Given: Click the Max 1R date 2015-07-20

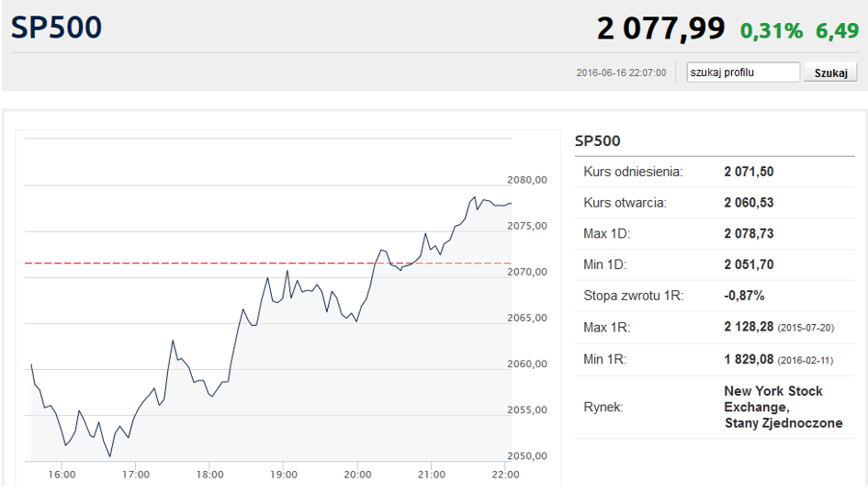Looking at the screenshot, I should (x=806, y=328).
